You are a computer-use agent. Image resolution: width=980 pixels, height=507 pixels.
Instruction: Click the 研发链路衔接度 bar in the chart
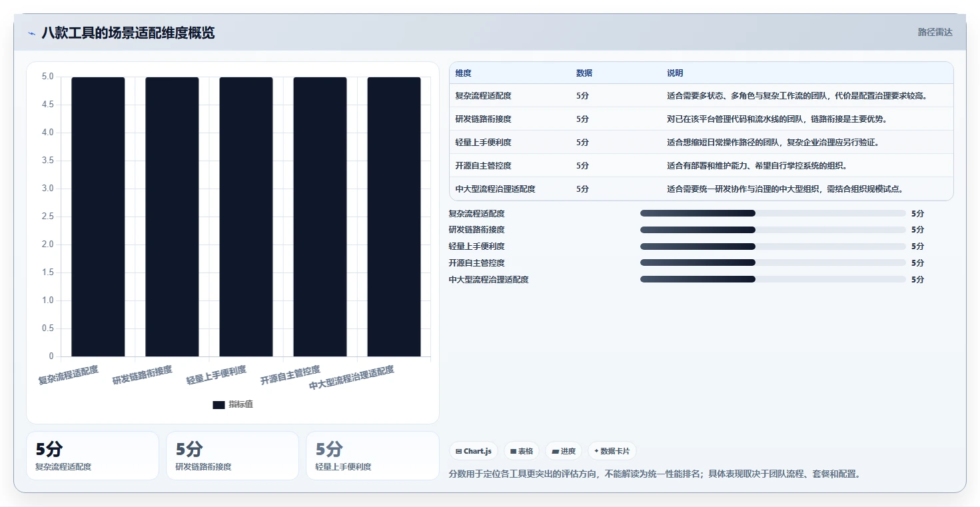[x=172, y=217]
